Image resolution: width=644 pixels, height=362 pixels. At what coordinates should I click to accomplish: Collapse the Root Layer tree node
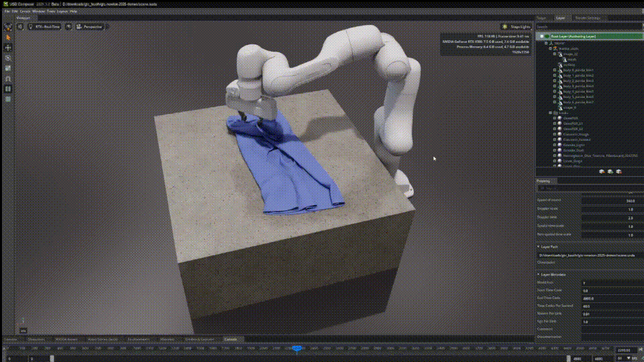pyautogui.click(x=541, y=36)
